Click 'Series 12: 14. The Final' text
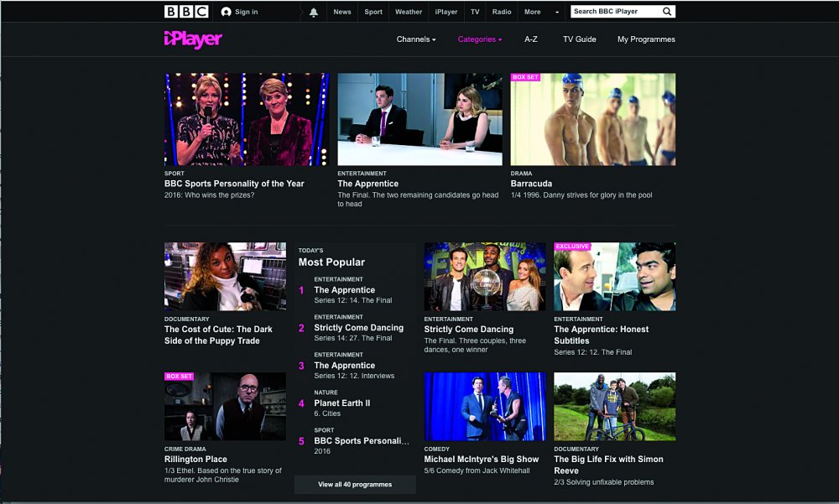 point(353,300)
